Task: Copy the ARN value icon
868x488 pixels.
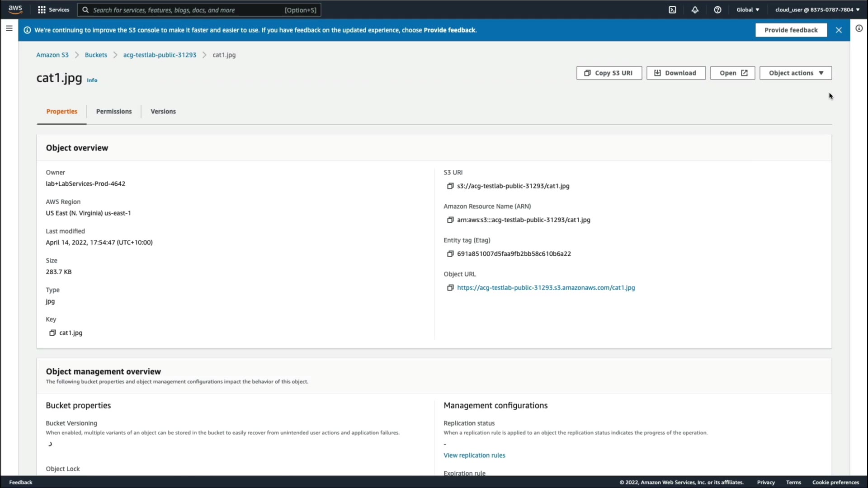Action: (450, 220)
